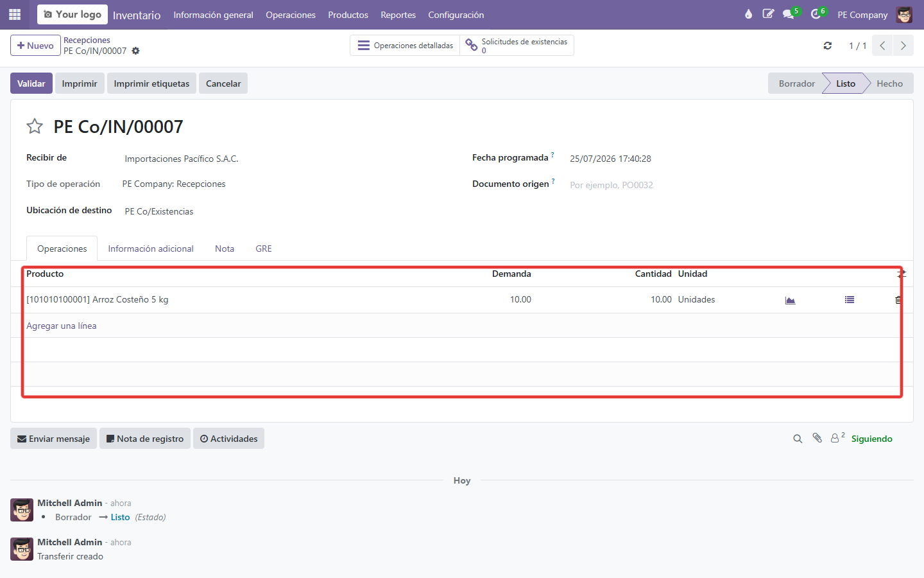The image size is (924, 578).
Task: Mark PE Co/IN/00007 as favorite with star
Action: pos(35,127)
